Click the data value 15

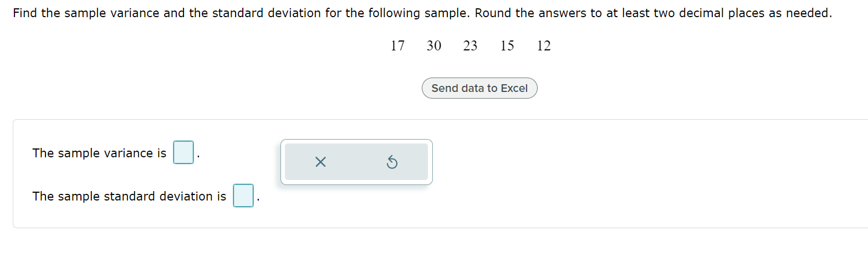(x=507, y=46)
